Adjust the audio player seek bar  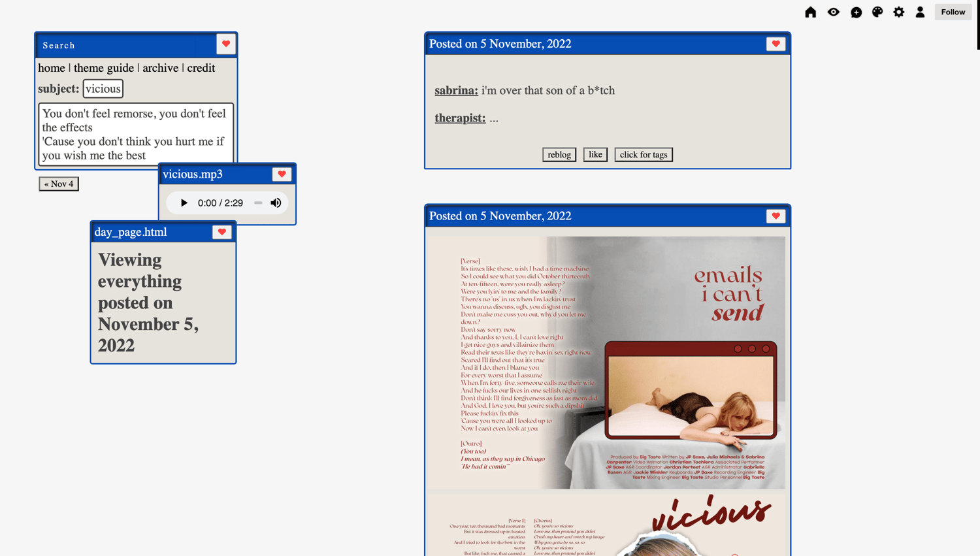[258, 203]
